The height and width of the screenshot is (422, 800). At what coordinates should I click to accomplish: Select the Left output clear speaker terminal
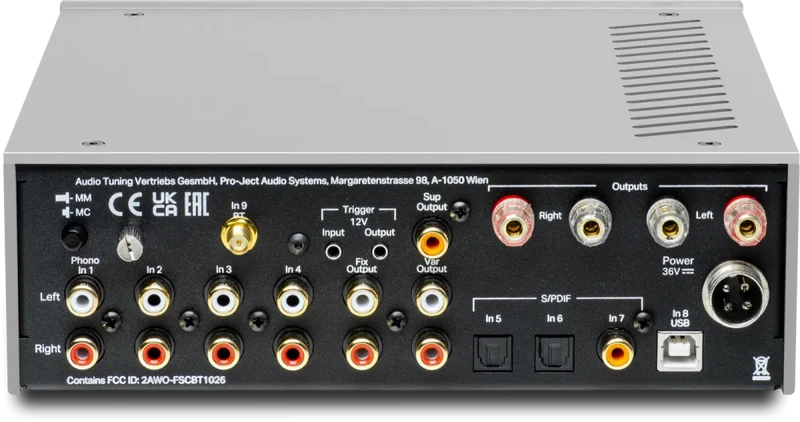click(x=668, y=222)
